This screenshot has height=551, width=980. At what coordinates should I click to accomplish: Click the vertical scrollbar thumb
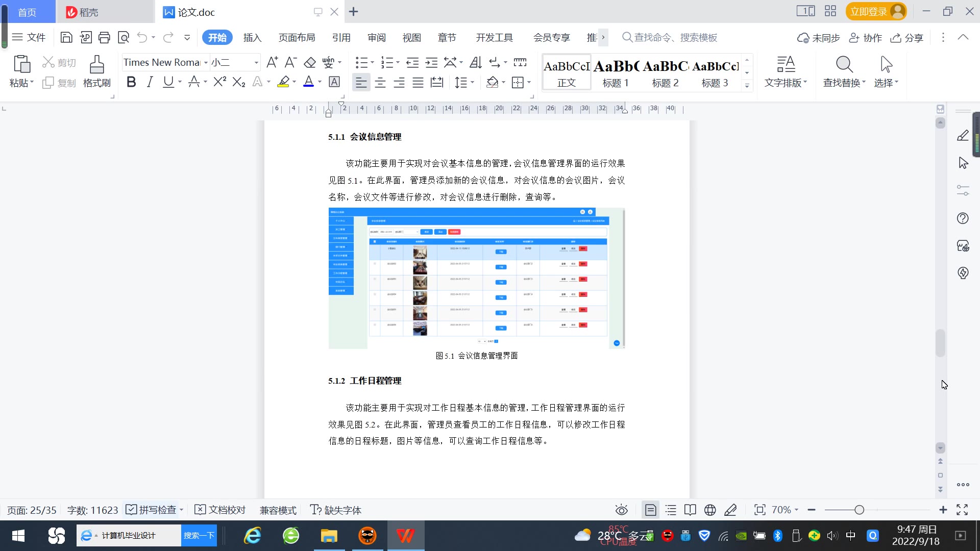coord(940,343)
